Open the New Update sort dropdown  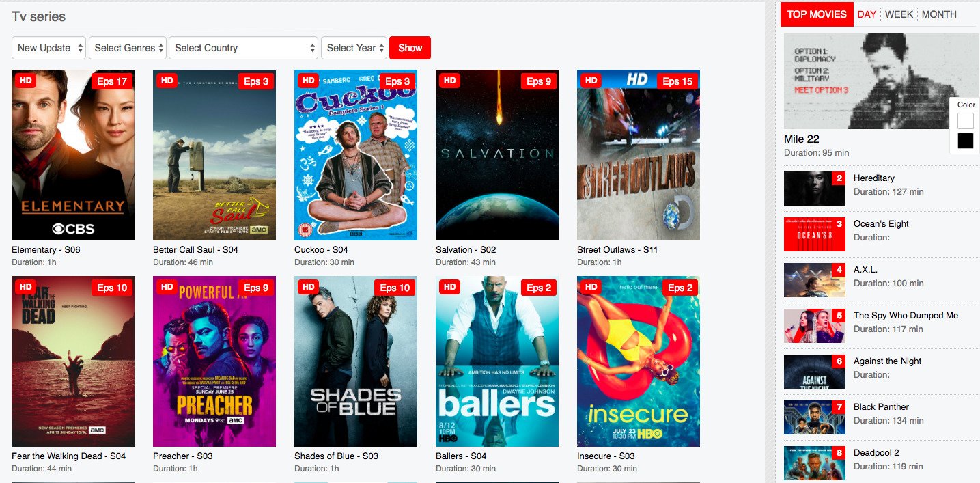[48, 48]
